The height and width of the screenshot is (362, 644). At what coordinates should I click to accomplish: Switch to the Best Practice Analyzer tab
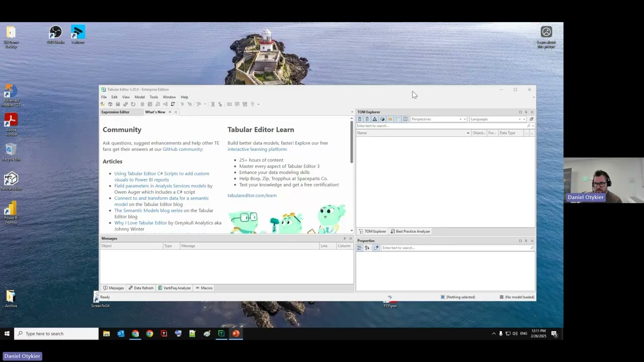click(x=410, y=231)
